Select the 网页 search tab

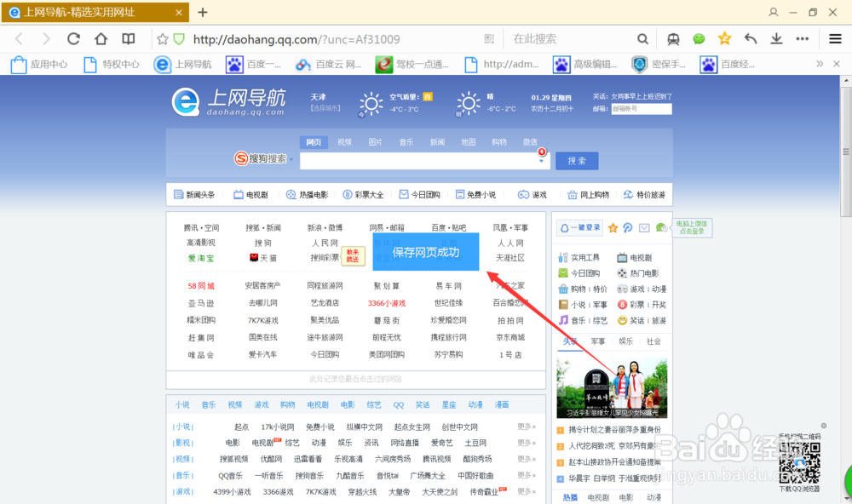coord(314,141)
